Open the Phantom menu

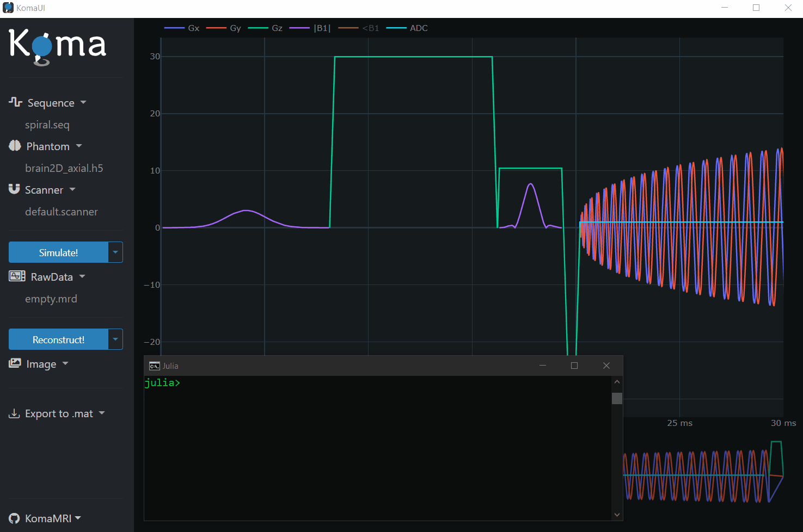pos(48,146)
